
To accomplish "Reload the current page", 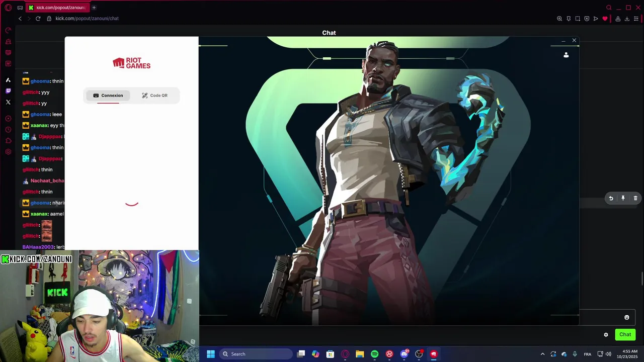I will coord(38,19).
